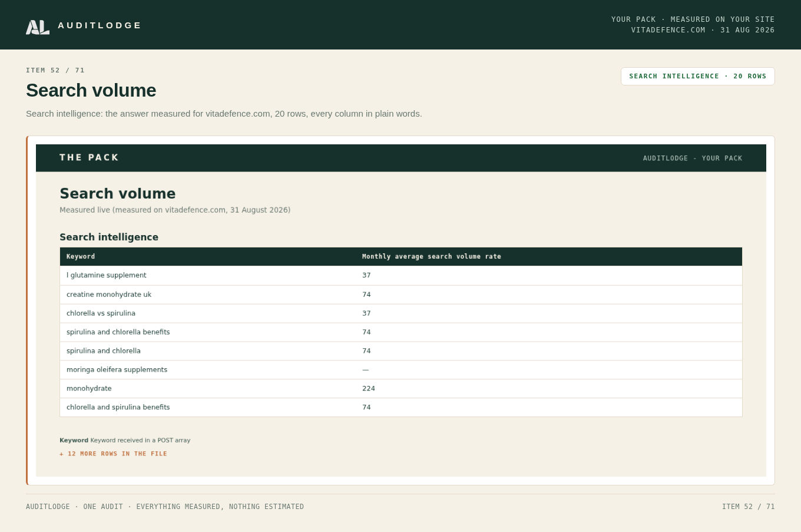
Task: Open the '+ 12 more rows in the file' link
Action: (x=113, y=454)
